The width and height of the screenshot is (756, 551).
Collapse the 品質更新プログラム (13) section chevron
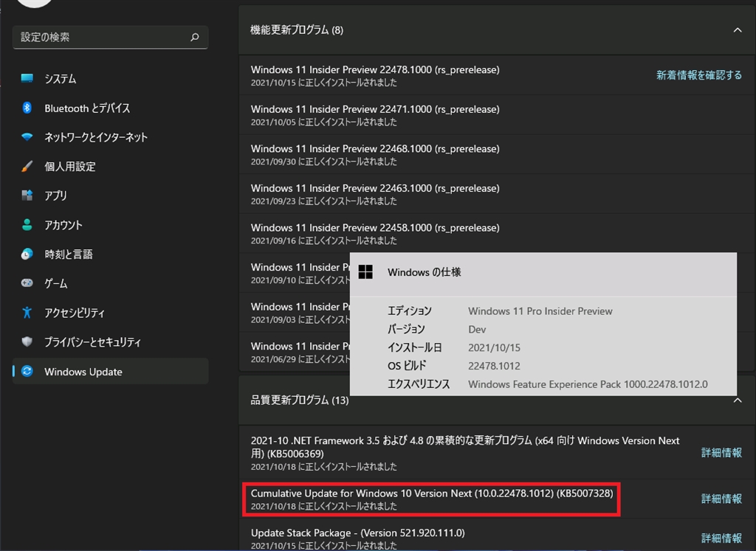(738, 401)
